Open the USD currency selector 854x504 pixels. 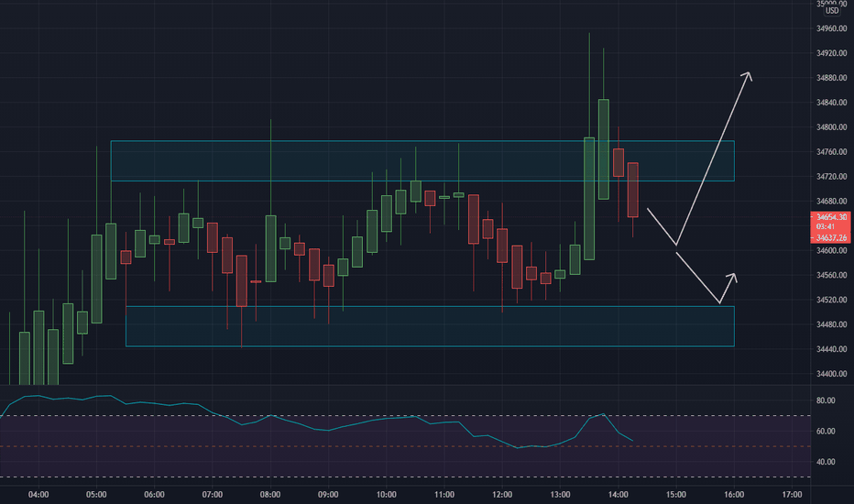point(832,11)
